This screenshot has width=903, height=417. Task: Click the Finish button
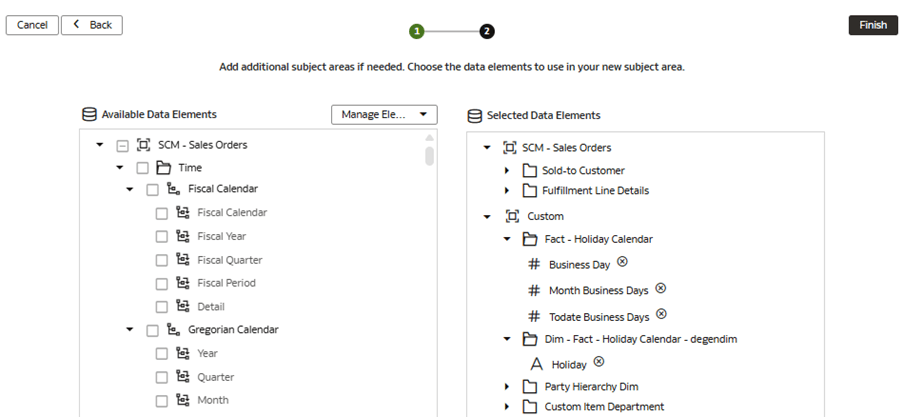point(873,25)
